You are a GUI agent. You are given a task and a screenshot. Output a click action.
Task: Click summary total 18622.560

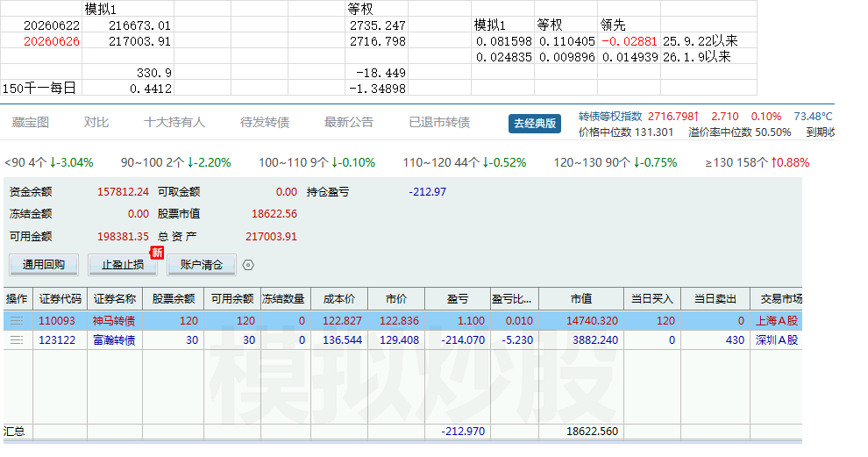pos(592,432)
